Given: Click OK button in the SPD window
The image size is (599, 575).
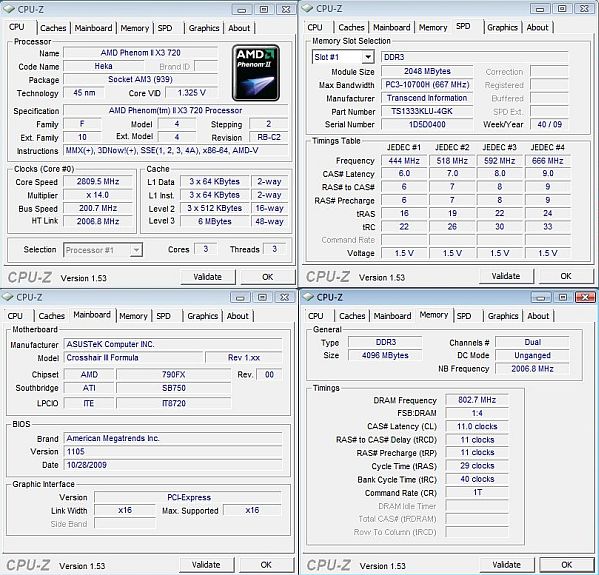Looking at the screenshot, I should coord(566,276).
